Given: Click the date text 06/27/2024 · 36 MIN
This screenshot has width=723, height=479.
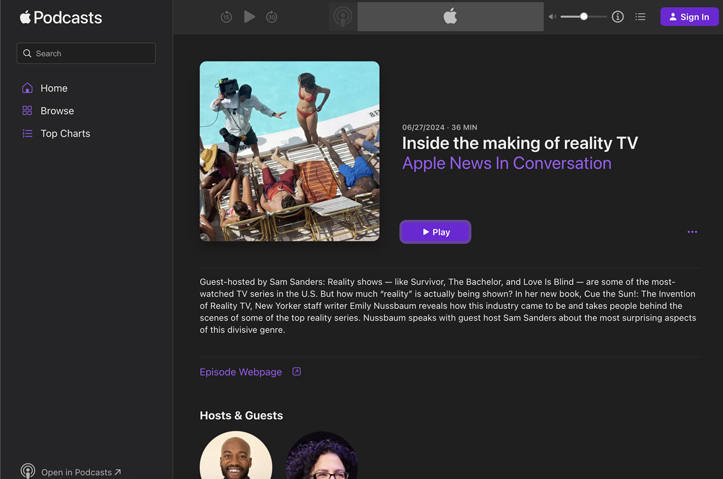Looking at the screenshot, I should [x=439, y=127].
